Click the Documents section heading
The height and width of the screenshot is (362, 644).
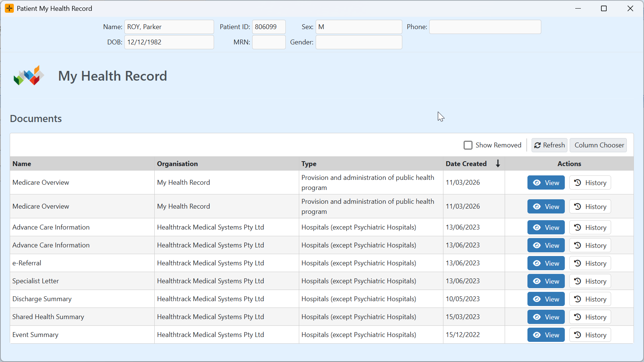point(36,119)
